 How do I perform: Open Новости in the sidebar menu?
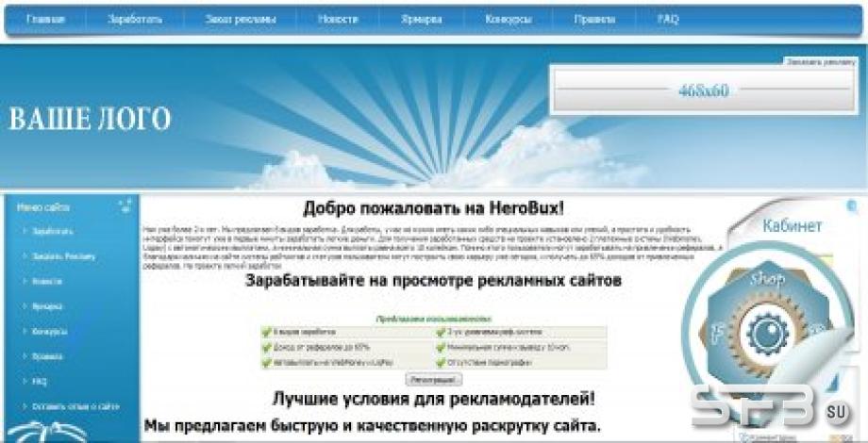pos(47,281)
